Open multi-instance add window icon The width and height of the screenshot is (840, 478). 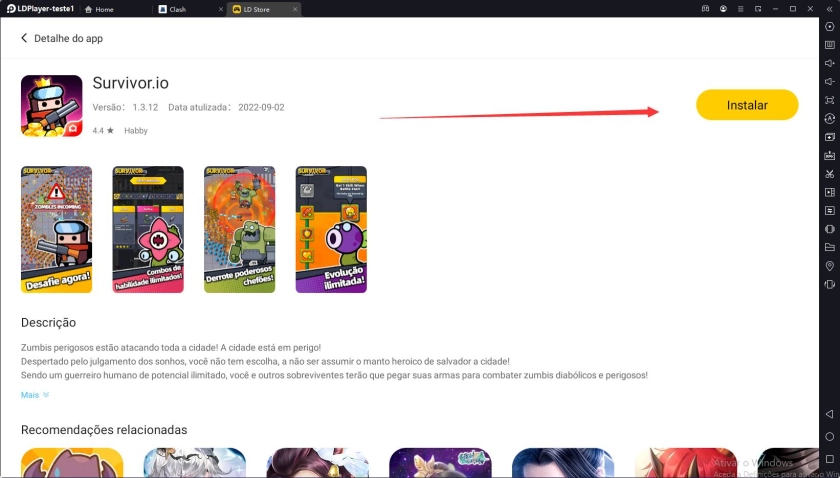[829, 137]
